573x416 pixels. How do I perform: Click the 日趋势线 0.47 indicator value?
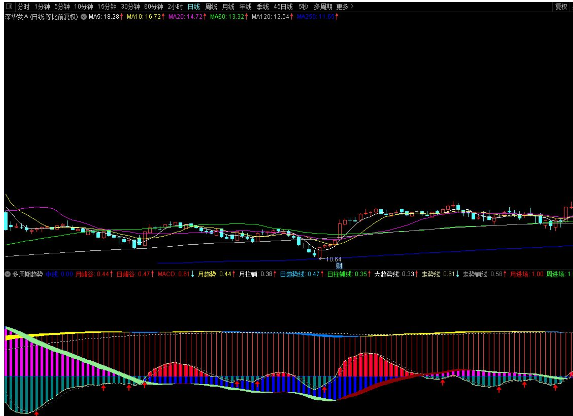302,274
